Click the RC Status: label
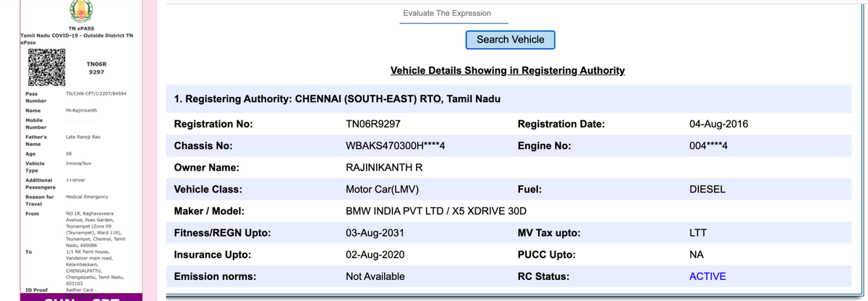Screen dimensions: 868x301 pos(543,276)
